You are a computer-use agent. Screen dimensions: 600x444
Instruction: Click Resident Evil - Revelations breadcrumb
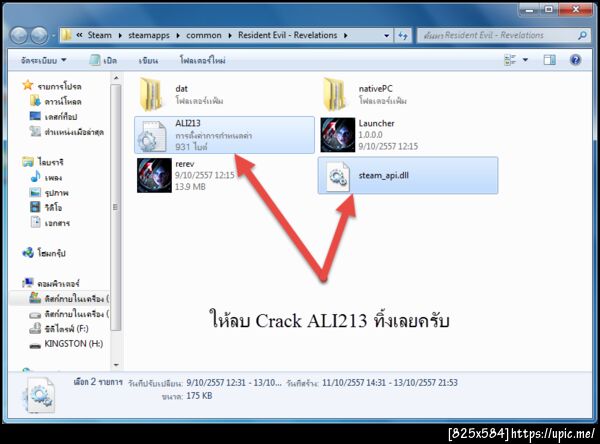coord(287,35)
